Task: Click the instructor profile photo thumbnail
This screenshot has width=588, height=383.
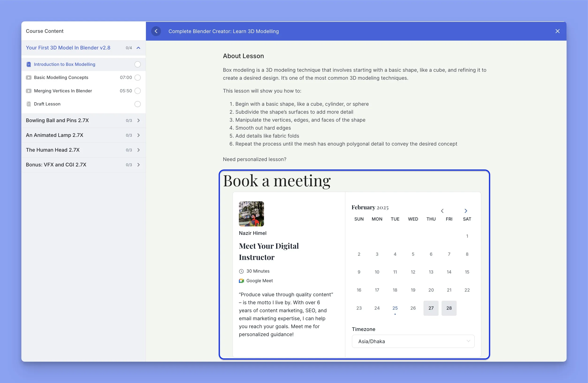Action: [252, 214]
